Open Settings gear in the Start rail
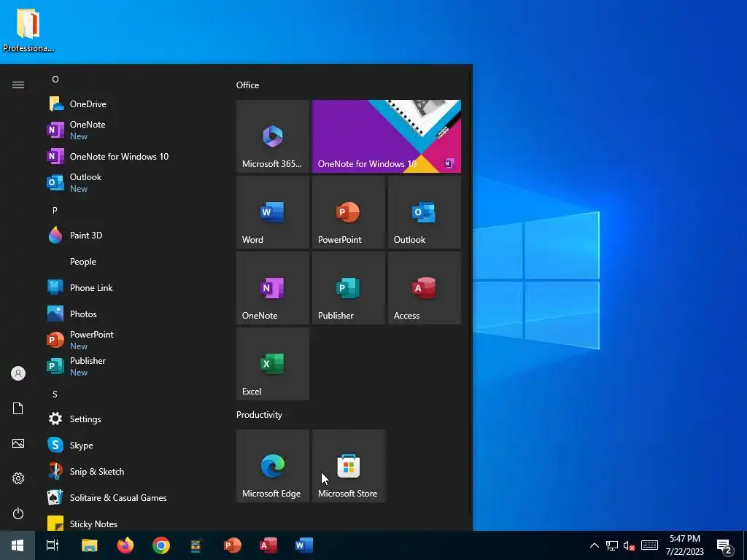747x560 pixels. 18,478
